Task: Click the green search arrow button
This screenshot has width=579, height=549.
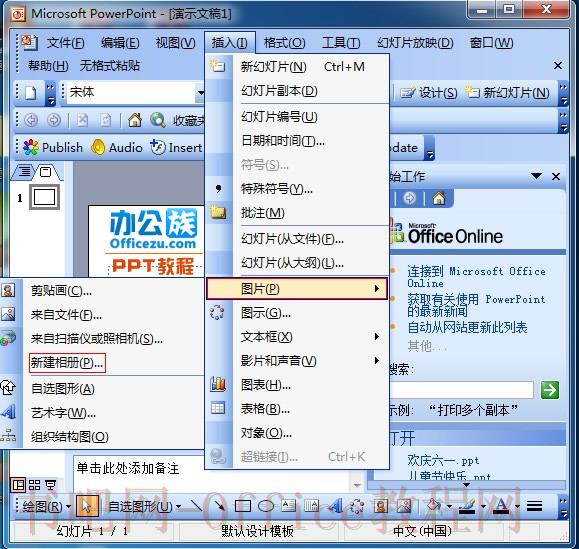Action: 550,390
